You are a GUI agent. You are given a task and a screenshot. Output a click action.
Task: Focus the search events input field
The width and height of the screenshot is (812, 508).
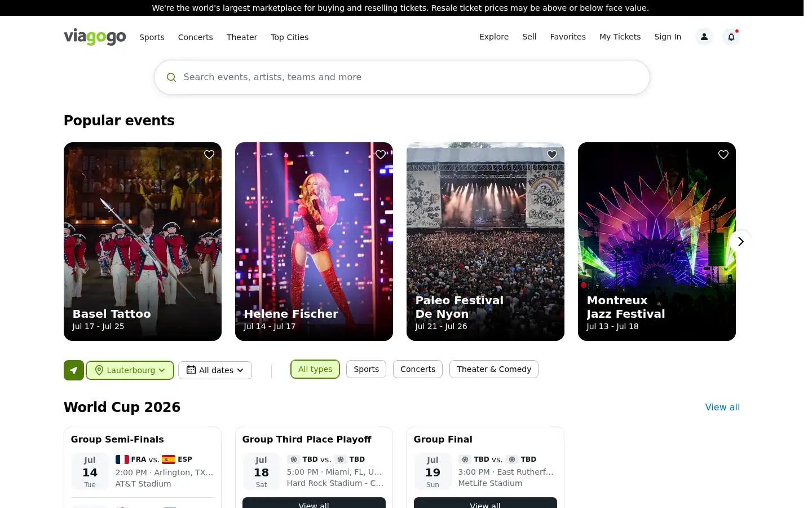click(x=402, y=77)
